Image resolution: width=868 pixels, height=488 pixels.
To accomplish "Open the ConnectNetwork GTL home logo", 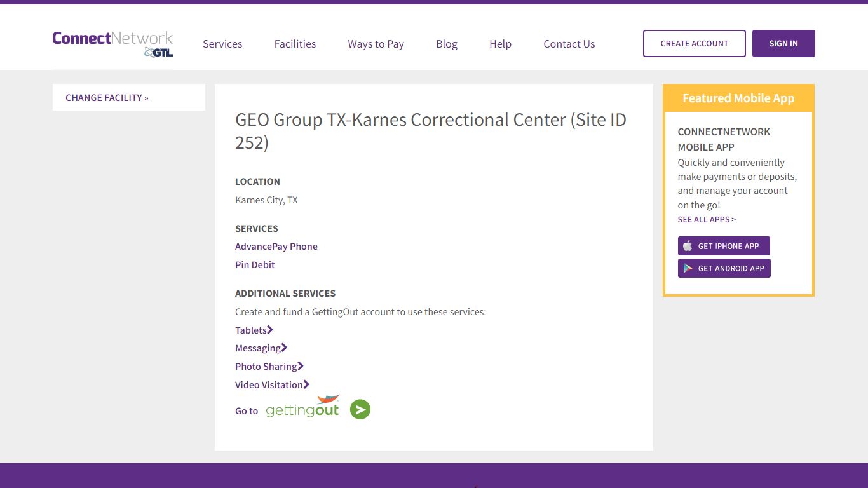I will 112,44.
